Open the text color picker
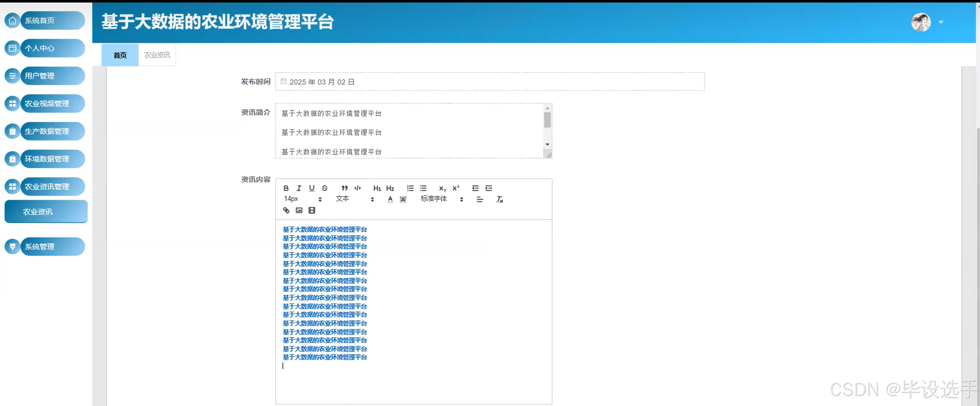The width and height of the screenshot is (980, 406). pos(390,199)
